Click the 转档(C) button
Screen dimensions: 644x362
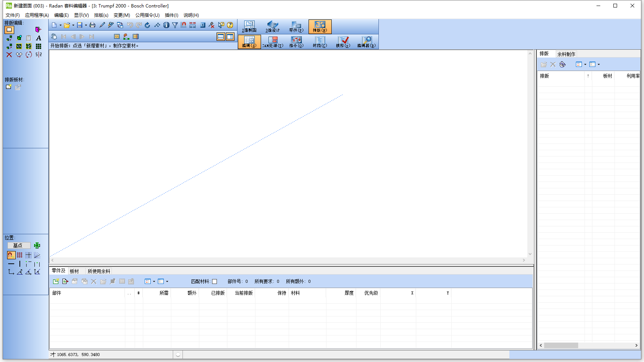coord(320,42)
